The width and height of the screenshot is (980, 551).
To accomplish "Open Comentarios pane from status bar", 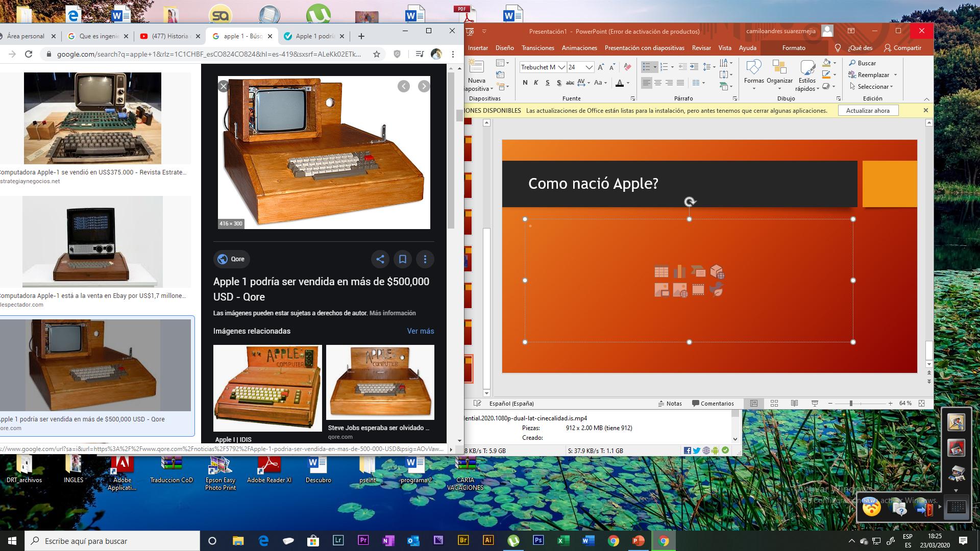I will click(x=713, y=404).
